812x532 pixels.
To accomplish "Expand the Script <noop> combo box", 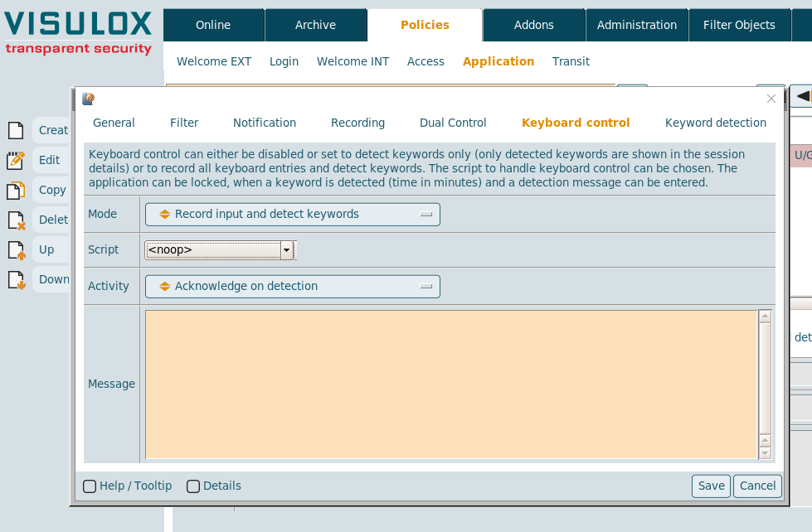I will (x=287, y=250).
